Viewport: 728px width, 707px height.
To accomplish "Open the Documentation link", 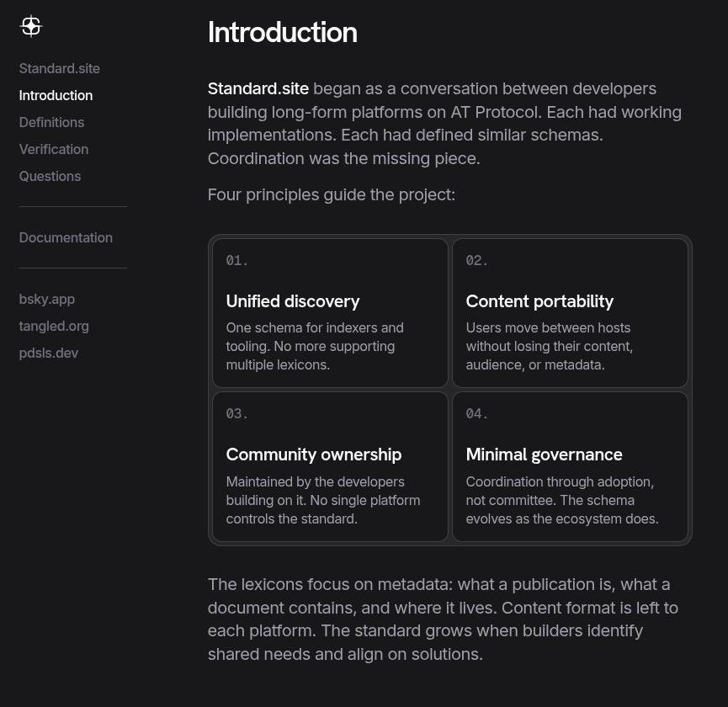I will click(x=66, y=237).
